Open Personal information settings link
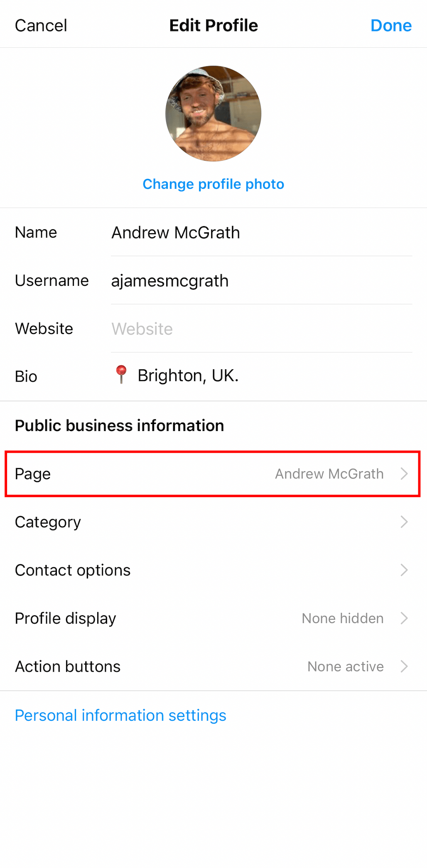 click(x=120, y=715)
